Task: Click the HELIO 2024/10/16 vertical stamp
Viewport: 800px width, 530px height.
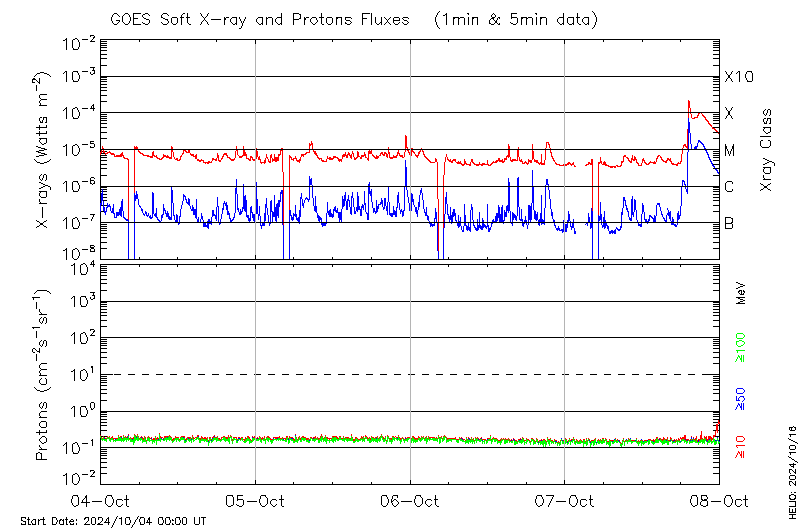Action: click(x=791, y=467)
